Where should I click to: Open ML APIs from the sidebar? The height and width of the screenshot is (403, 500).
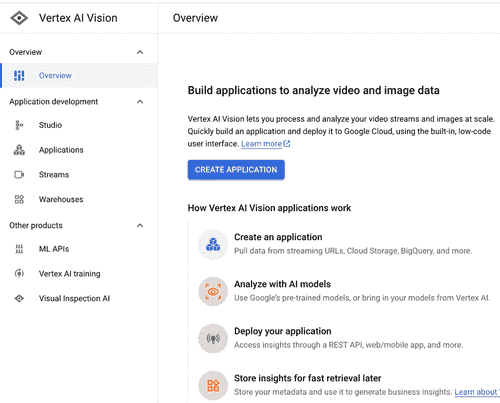[x=79, y=249]
